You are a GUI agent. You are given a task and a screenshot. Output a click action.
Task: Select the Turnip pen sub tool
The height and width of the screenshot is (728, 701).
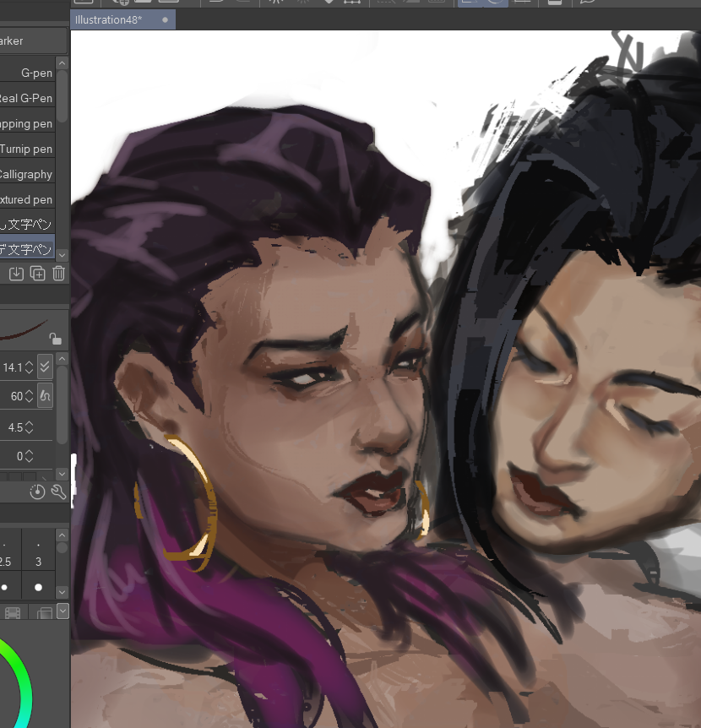pyautogui.click(x=28, y=149)
